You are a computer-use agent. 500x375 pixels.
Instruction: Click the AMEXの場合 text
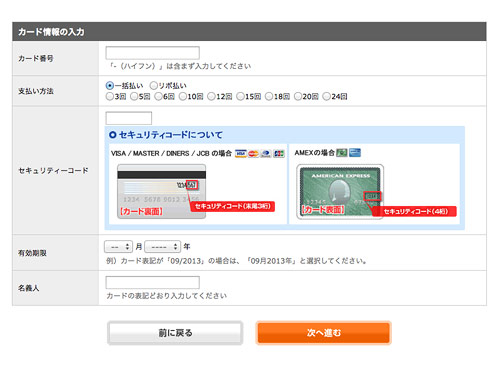[x=314, y=153]
